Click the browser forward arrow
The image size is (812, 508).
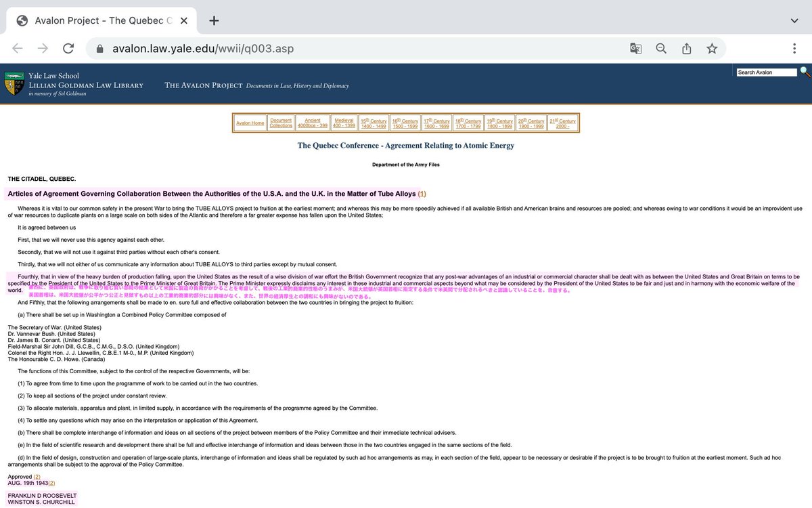(43, 49)
